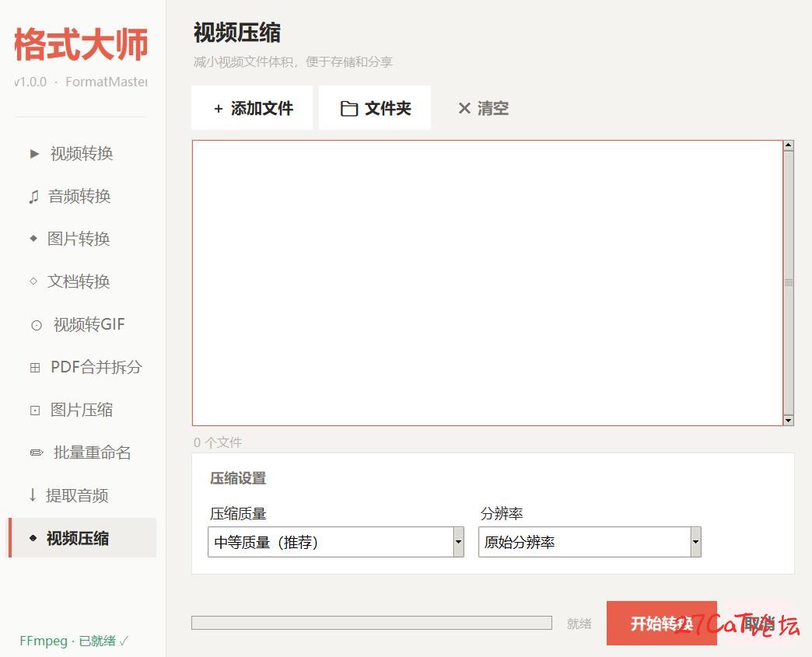This screenshot has height=657, width=812.
Task: Click the diamond icon beside 图片转换
Action: [33, 238]
